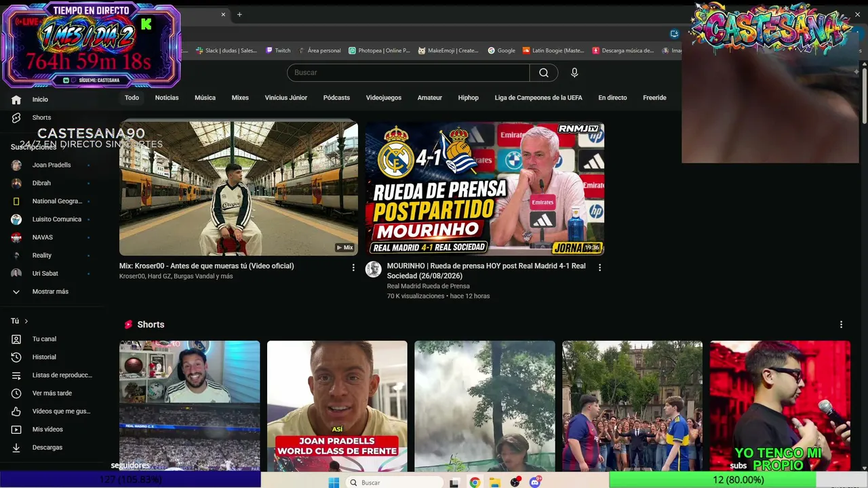Open the Kroser00 mix video title
This screenshot has width=868, height=488.
click(207, 266)
